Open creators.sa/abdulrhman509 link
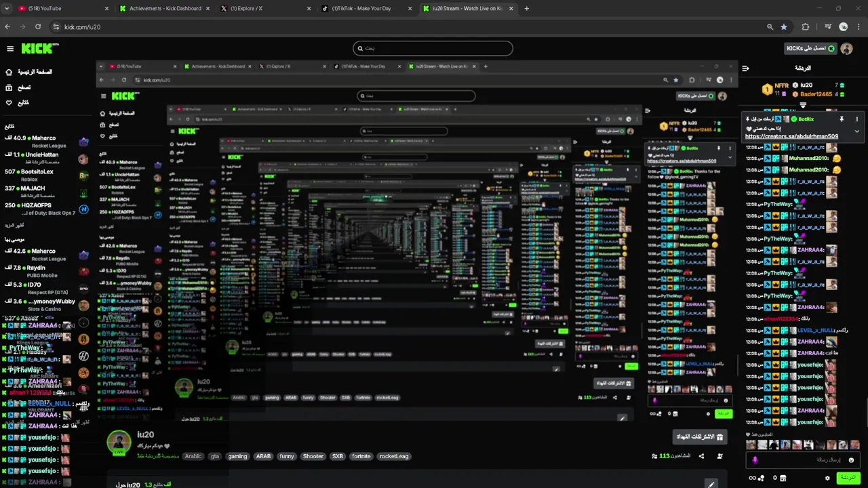 791,136
